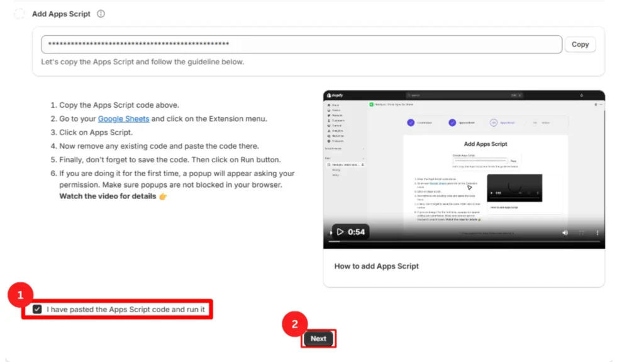644x362 pixels.
Task: Play the How to add Apps Script video
Action: coord(339,232)
